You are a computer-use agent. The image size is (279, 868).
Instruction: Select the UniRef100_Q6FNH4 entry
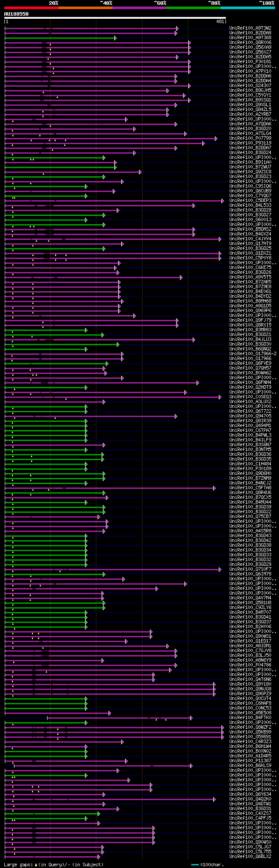[x=250, y=382]
